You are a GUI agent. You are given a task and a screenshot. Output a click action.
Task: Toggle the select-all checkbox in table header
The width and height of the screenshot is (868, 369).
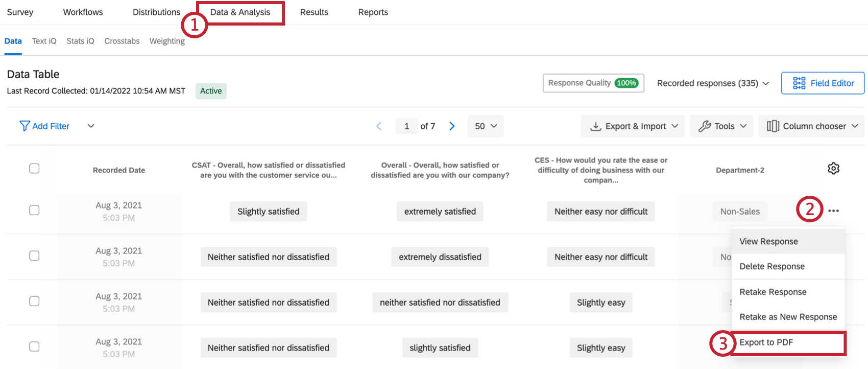(x=34, y=169)
